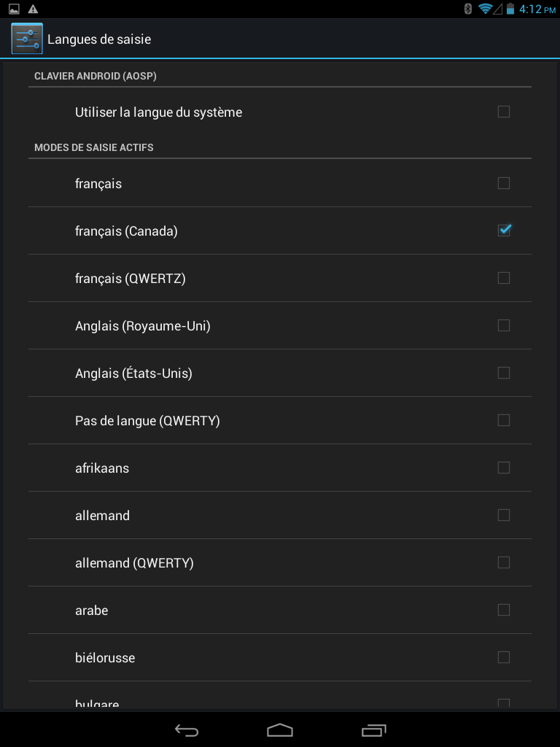This screenshot has height=747, width=560.
Task: Select the français (QWERTZ) list item
Action: click(280, 278)
